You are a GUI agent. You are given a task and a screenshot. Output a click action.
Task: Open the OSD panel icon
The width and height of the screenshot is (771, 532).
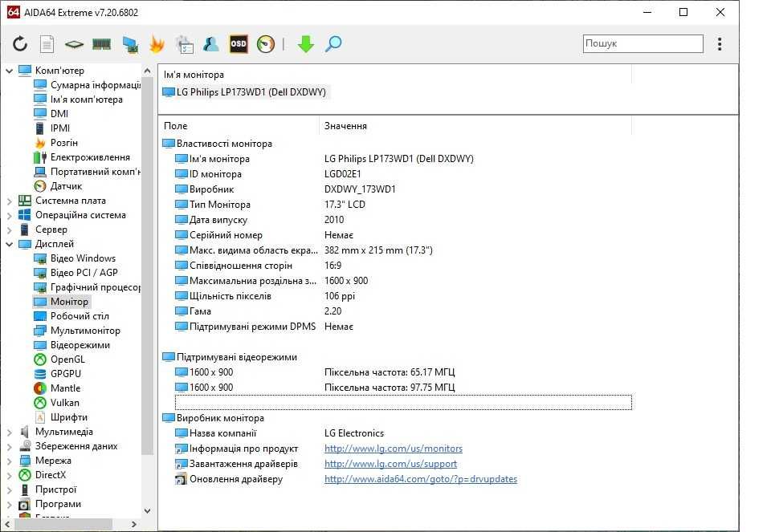click(x=239, y=44)
